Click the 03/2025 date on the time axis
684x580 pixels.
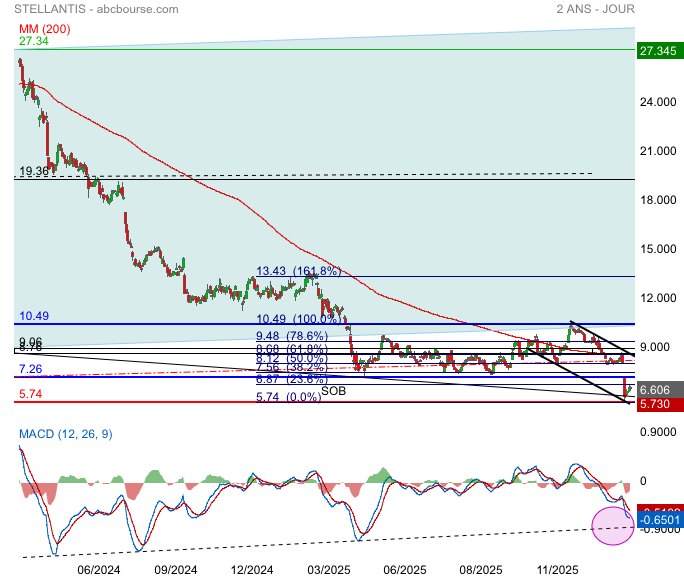point(328,569)
